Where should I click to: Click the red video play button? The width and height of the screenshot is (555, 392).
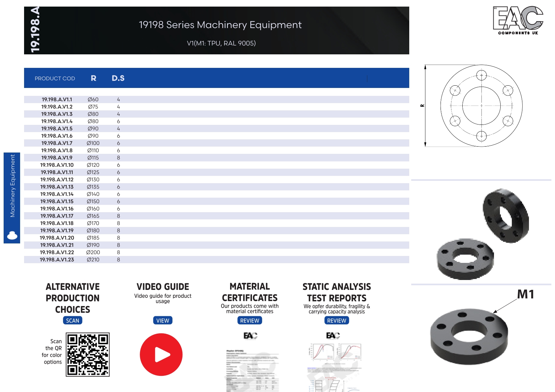click(161, 354)
